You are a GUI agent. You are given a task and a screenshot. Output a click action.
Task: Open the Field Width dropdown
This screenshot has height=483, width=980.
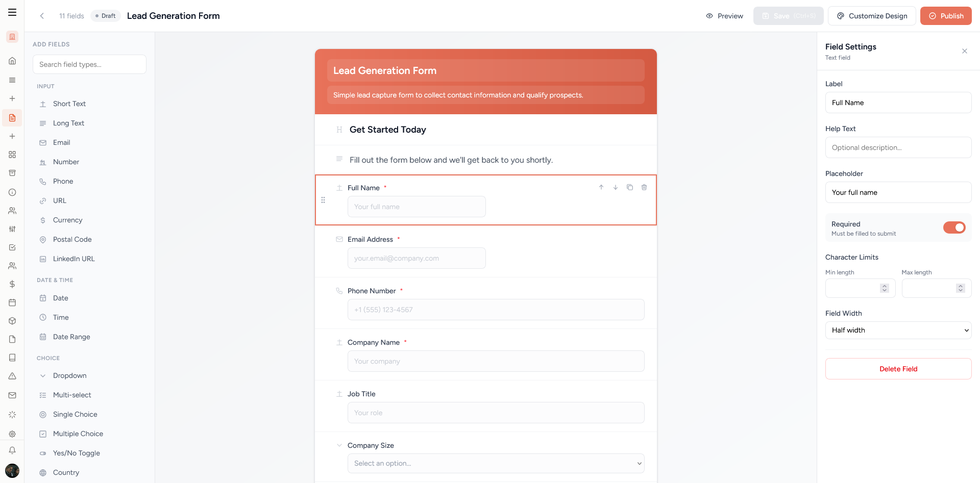click(898, 330)
